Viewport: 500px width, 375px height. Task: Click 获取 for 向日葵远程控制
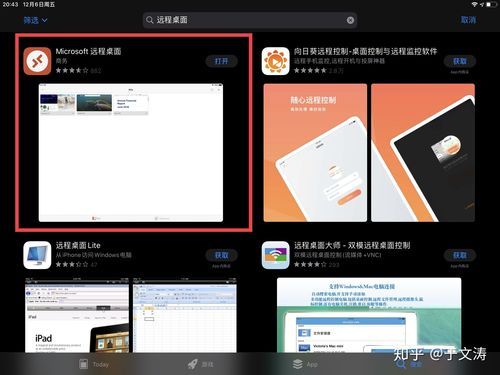click(x=460, y=61)
